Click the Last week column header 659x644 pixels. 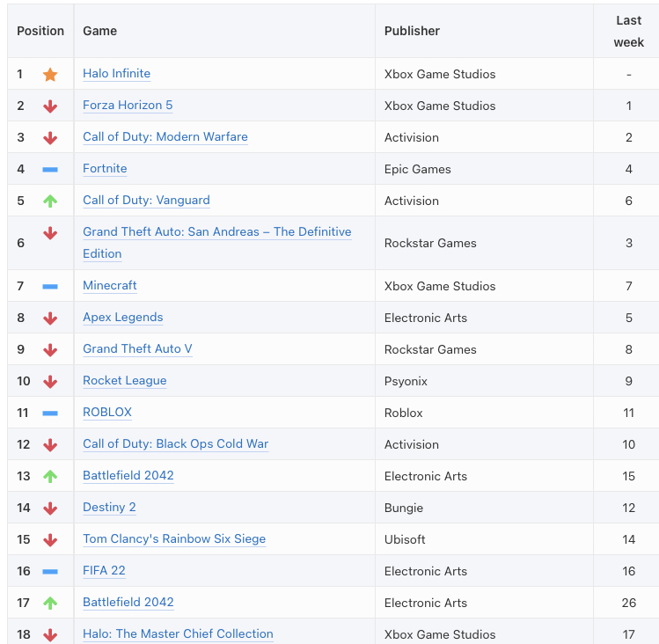click(628, 31)
